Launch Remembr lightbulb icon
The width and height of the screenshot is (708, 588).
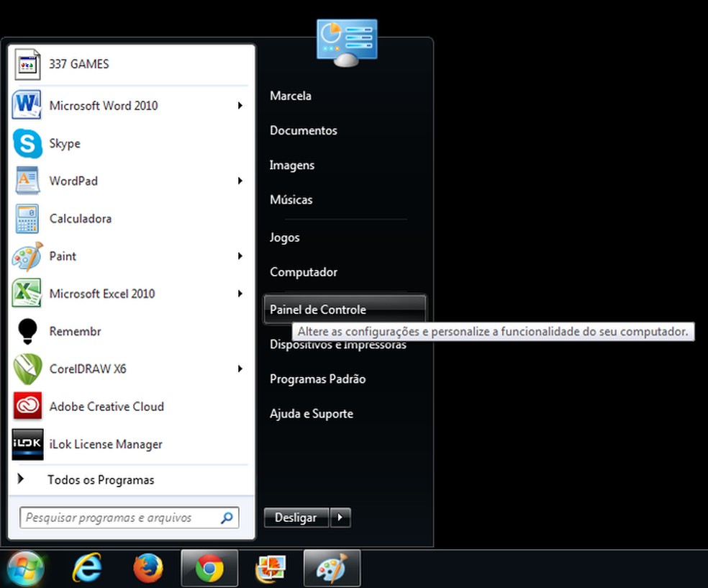tap(27, 332)
